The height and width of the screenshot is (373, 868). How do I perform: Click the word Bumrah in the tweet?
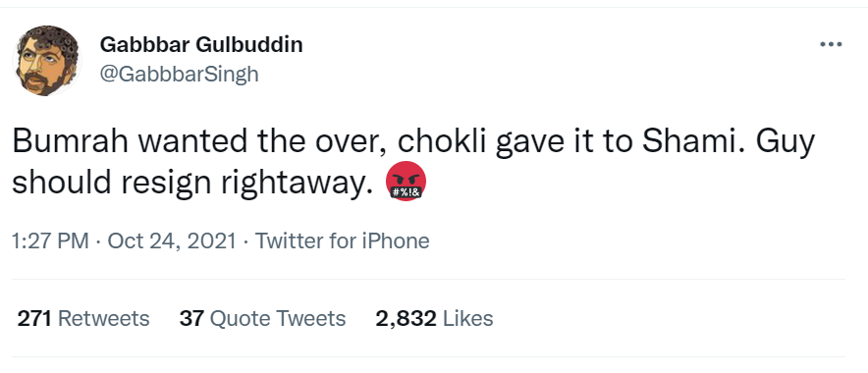click(71, 141)
